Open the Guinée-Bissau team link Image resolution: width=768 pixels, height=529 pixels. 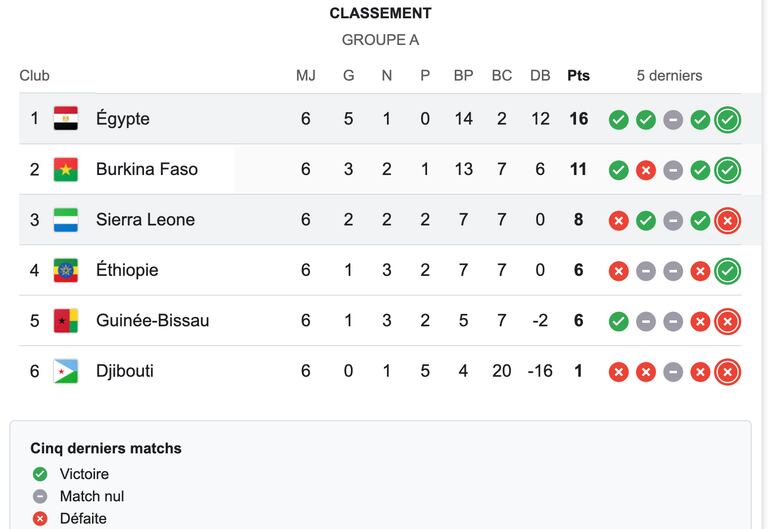coord(153,320)
